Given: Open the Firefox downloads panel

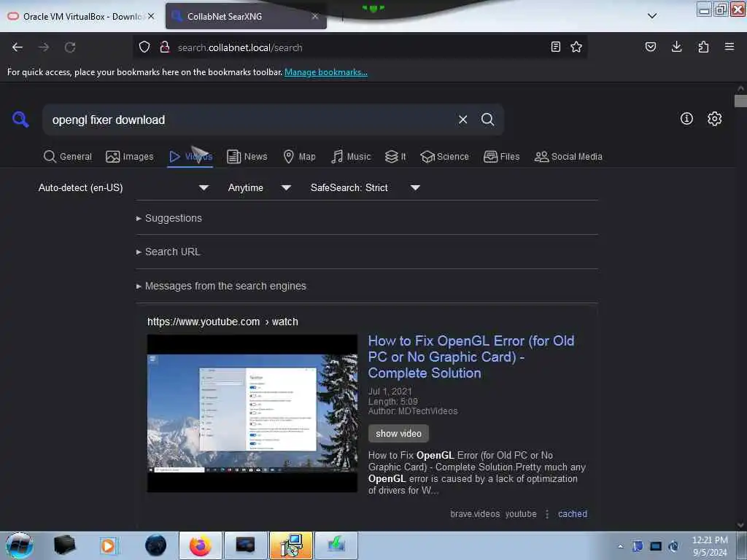Looking at the screenshot, I should [x=676, y=47].
